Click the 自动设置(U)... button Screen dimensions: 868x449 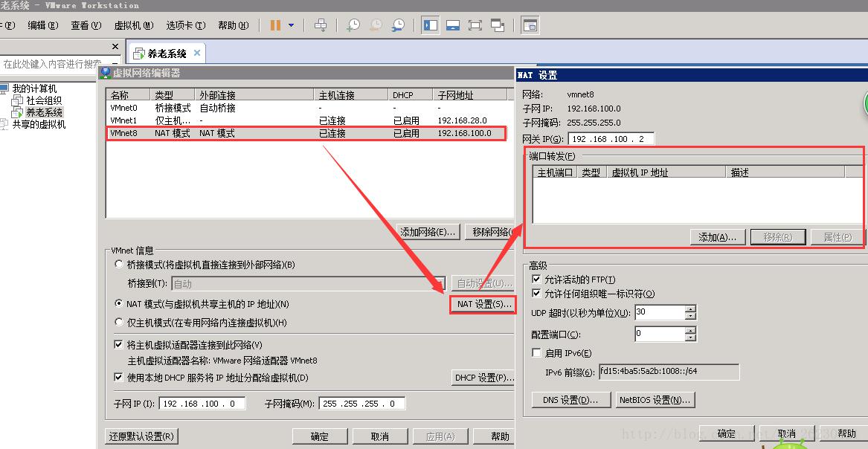483,284
